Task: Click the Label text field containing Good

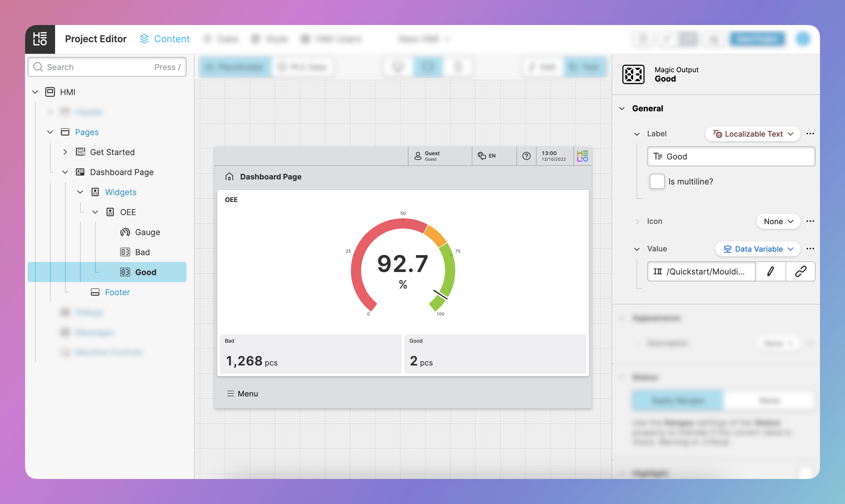Action: coord(731,157)
